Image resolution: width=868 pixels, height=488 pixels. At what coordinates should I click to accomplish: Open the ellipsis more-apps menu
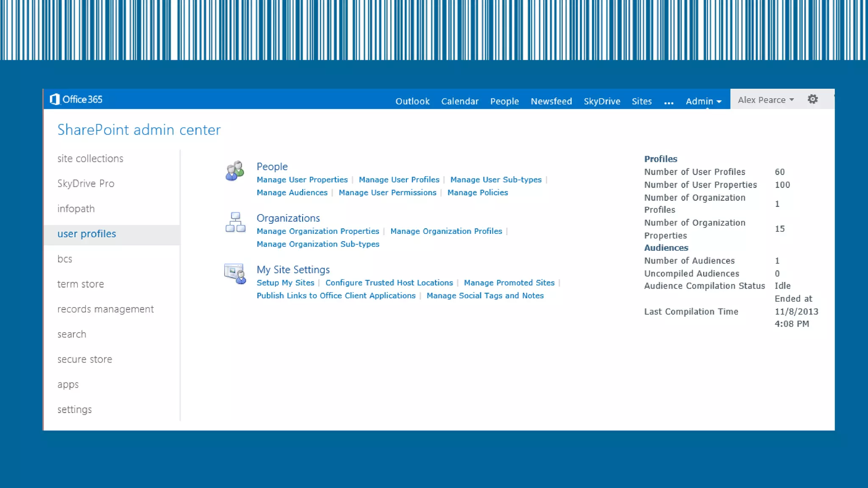point(668,102)
